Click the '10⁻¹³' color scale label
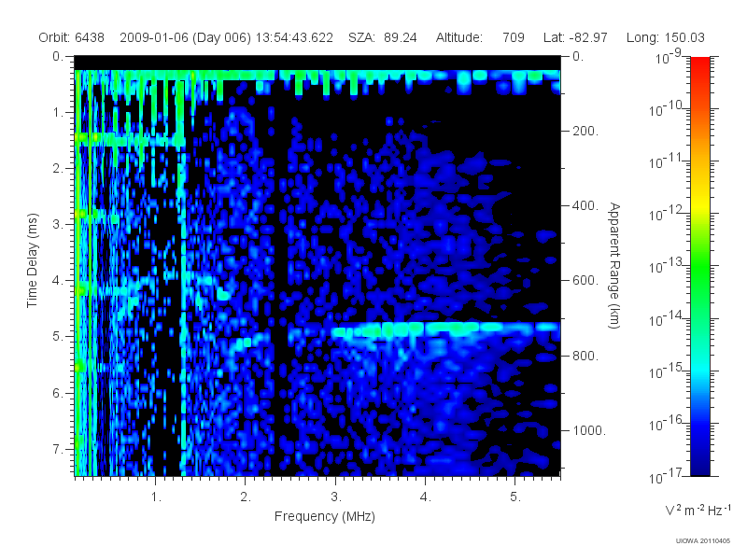The height and width of the screenshot is (560, 747). 666,265
